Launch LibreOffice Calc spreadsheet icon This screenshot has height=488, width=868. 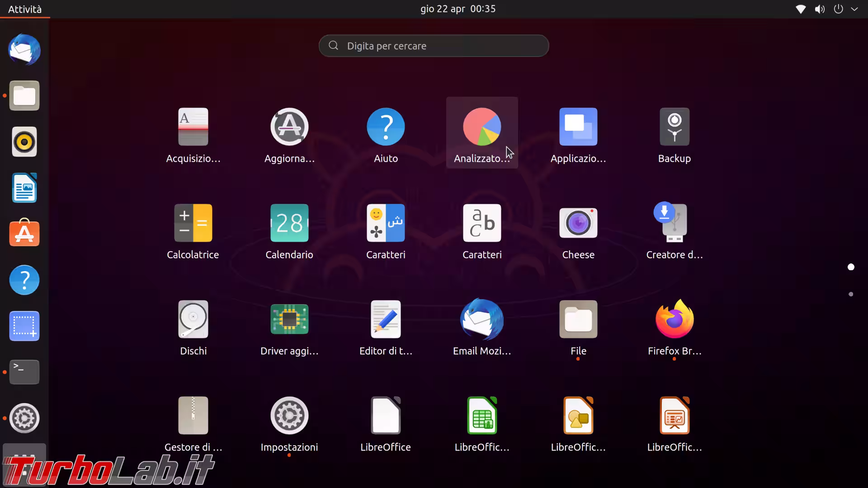pyautogui.click(x=482, y=416)
